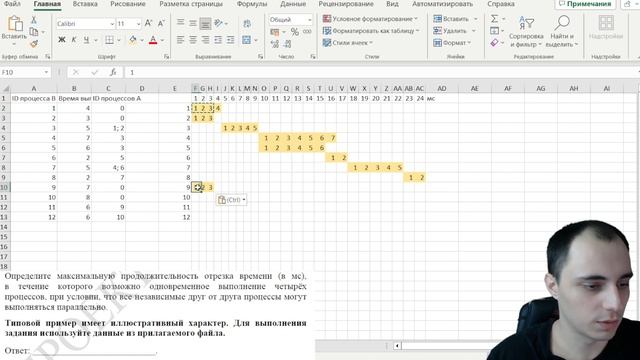Open the Font group dialog launcher
This screenshot has height=360, width=640.
pyautogui.click(x=166, y=57)
